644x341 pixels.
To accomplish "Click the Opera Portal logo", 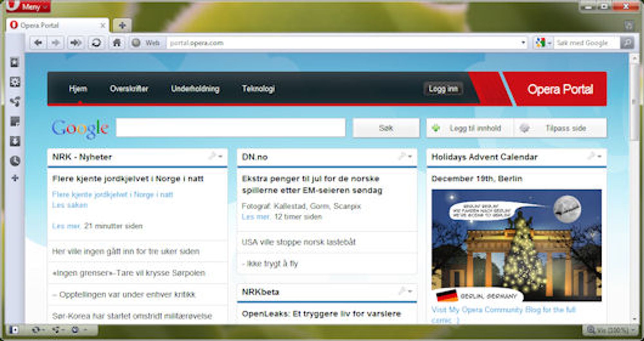I will click(560, 89).
